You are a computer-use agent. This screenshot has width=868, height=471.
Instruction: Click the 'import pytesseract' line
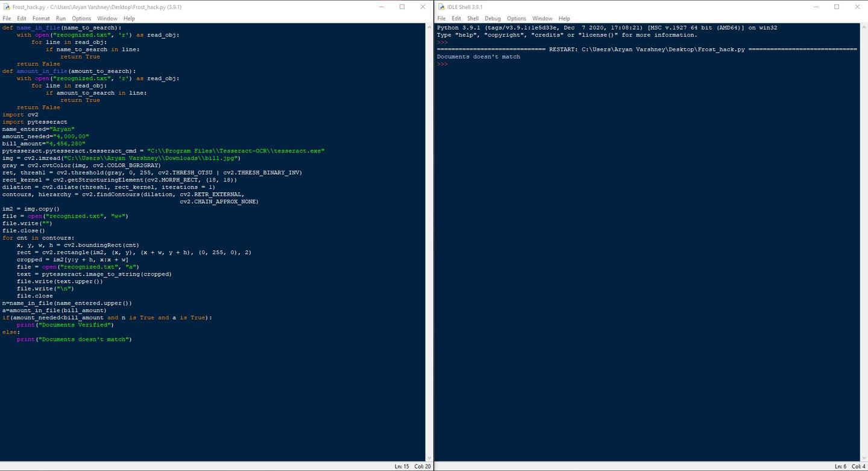pyautogui.click(x=34, y=122)
